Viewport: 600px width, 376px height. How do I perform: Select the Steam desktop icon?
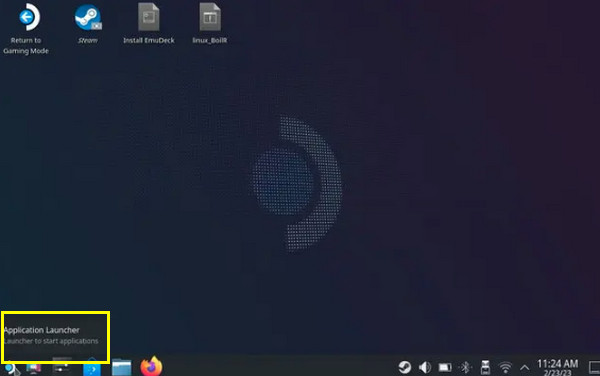click(88, 23)
